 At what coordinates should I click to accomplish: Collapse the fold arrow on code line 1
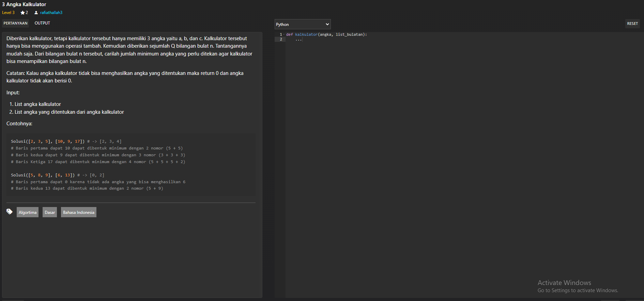pos(283,34)
